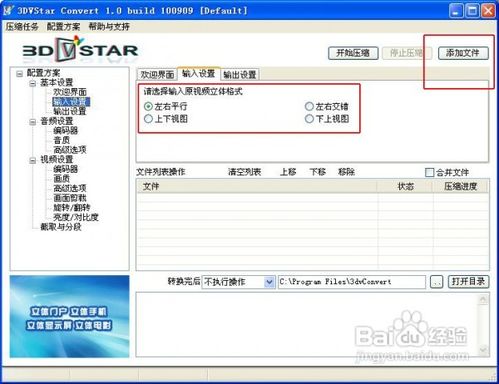Select the 左右平行 radio button
The height and width of the screenshot is (384, 499).
(x=148, y=107)
